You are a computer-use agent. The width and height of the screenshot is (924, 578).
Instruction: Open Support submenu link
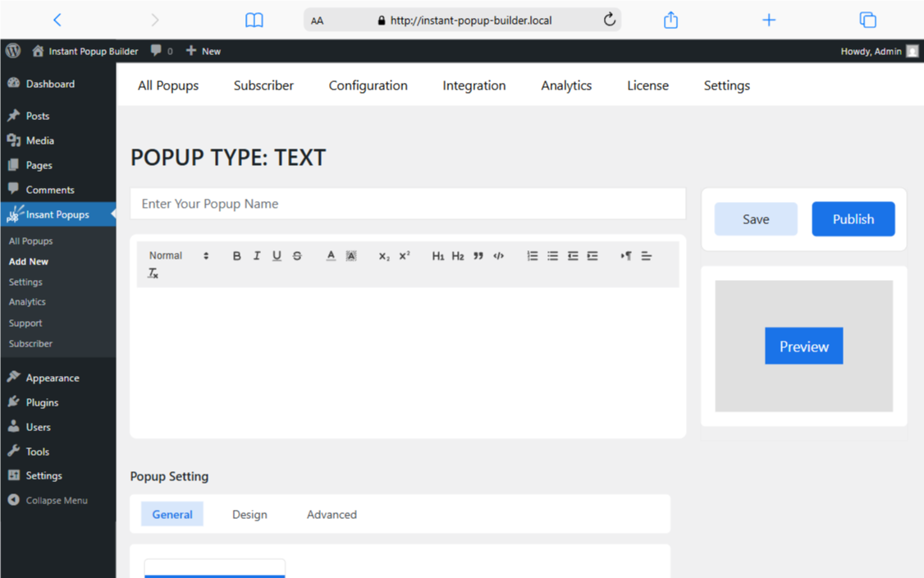click(25, 323)
